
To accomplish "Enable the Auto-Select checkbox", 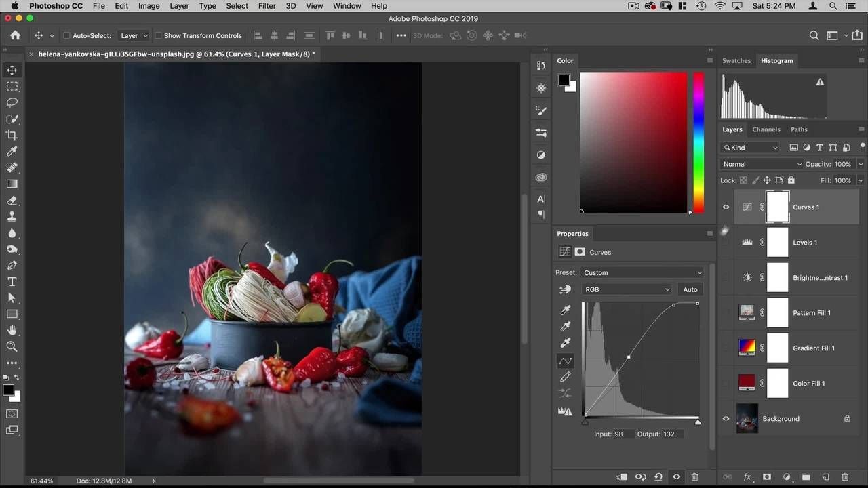I will pos(66,35).
